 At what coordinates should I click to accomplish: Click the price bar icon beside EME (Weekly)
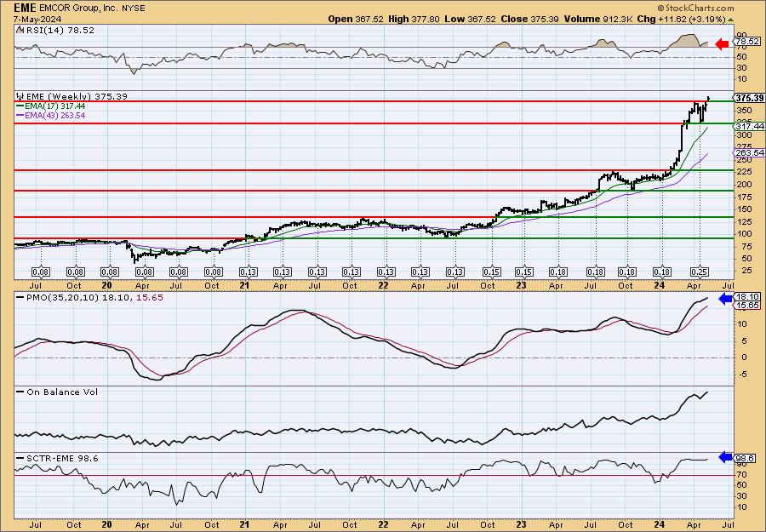tap(20, 96)
